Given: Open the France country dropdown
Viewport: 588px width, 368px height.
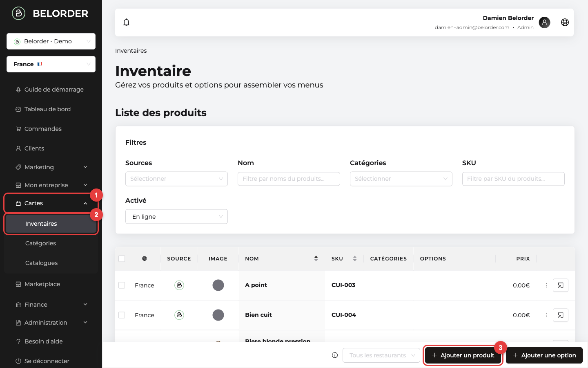Looking at the screenshot, I should (51, 64).
